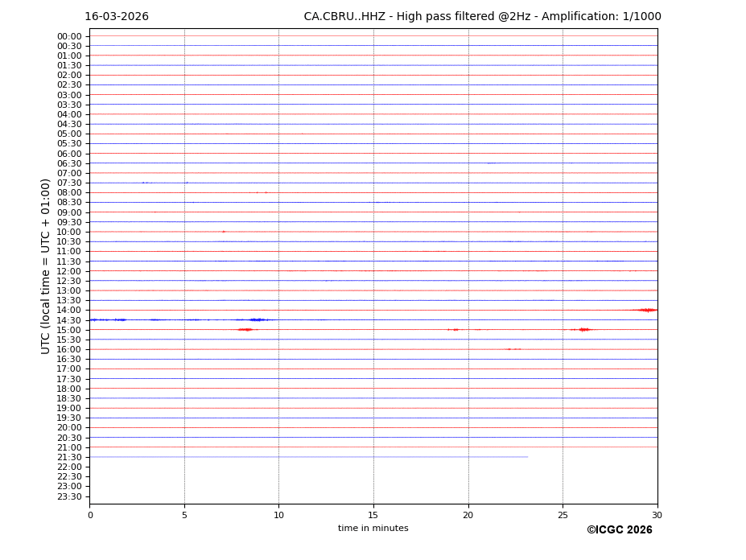
Task: Click the 23:30 row label
Action: (x=69, y=496)
